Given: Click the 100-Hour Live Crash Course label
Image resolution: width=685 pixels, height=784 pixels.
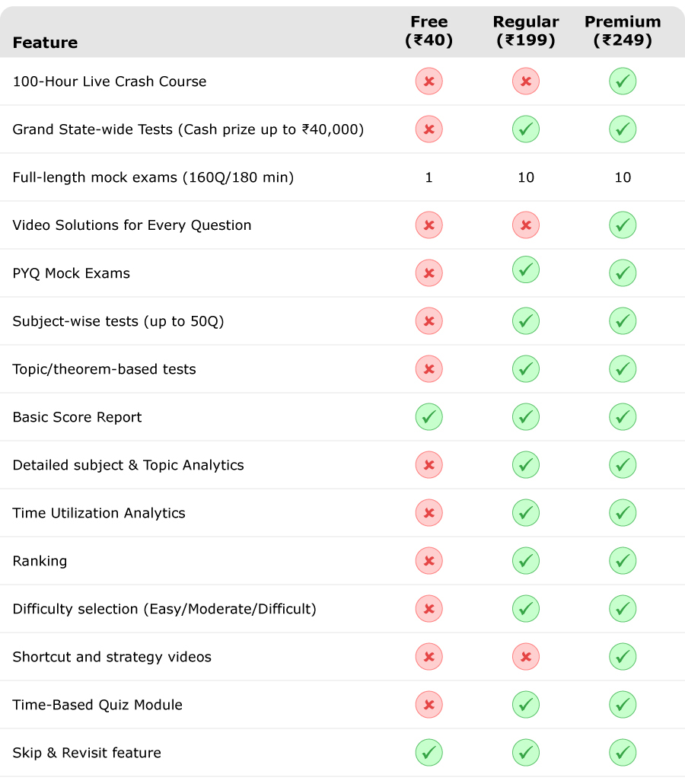Looking at the screenshot, I should (x=110, y=81).
